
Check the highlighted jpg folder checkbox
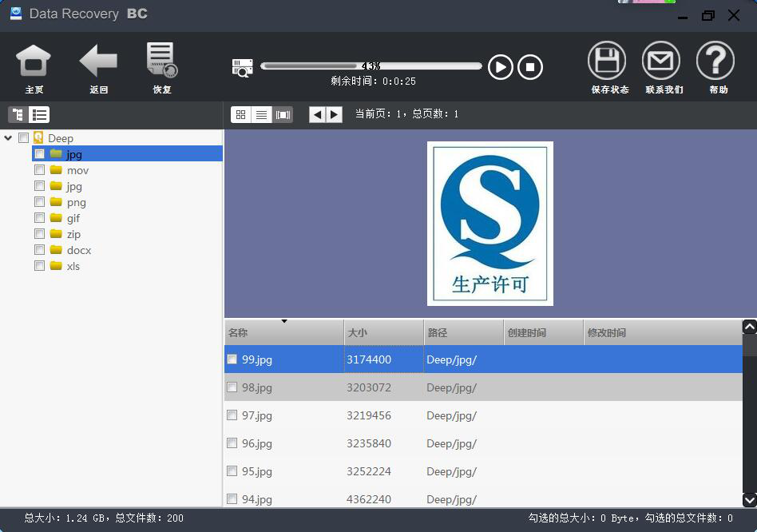coord(40,154)
